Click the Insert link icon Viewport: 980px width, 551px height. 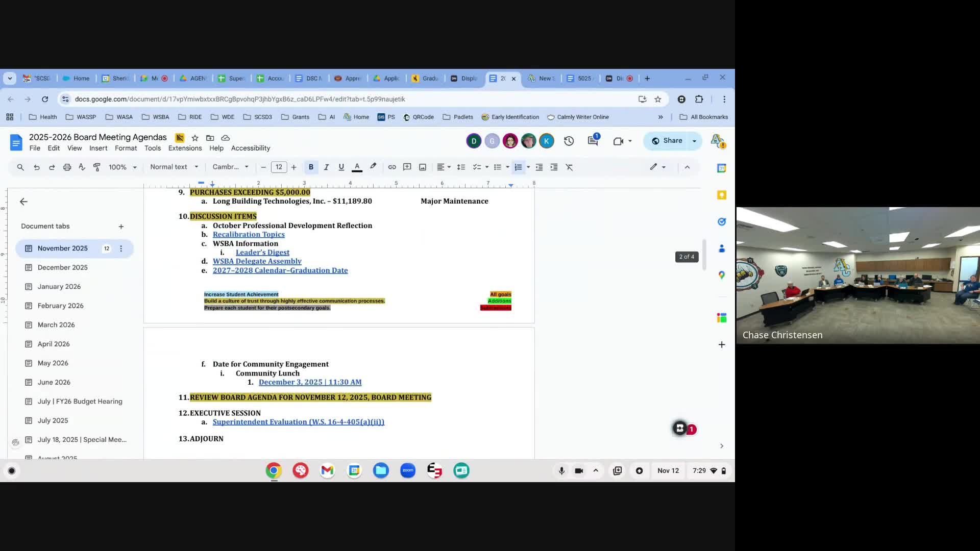tap(392, 167)
